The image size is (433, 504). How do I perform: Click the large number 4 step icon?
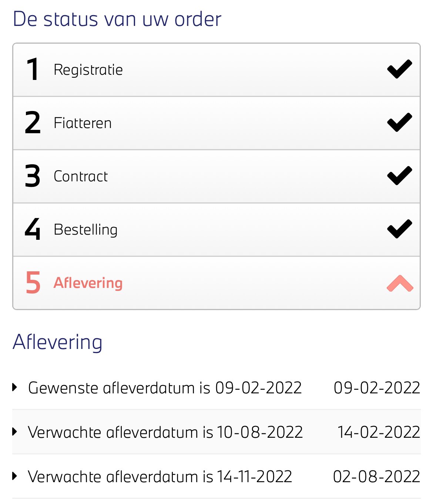[x=33, y=229]
